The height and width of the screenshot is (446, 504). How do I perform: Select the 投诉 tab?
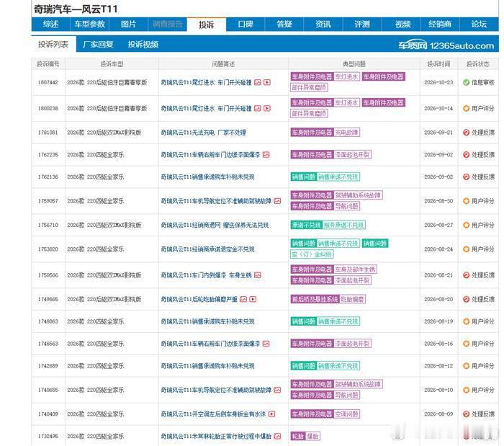[x=207, y=24]
